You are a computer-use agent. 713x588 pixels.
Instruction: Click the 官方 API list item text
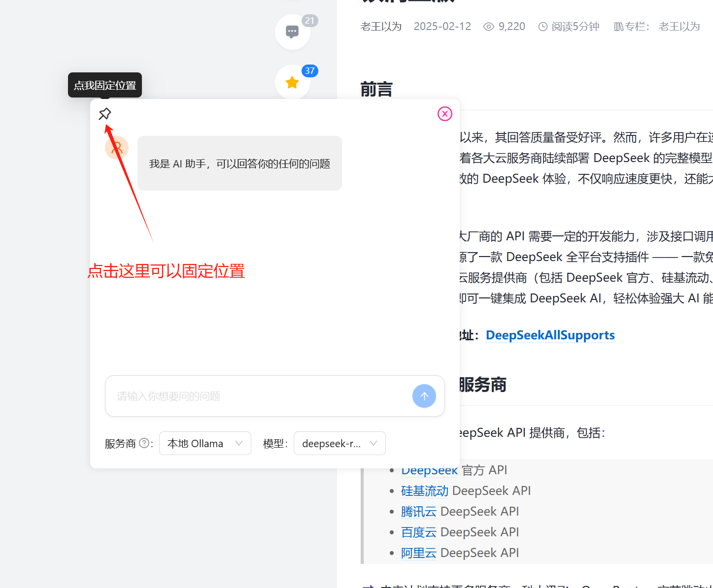pyautogui.click(x=484, y=470)
